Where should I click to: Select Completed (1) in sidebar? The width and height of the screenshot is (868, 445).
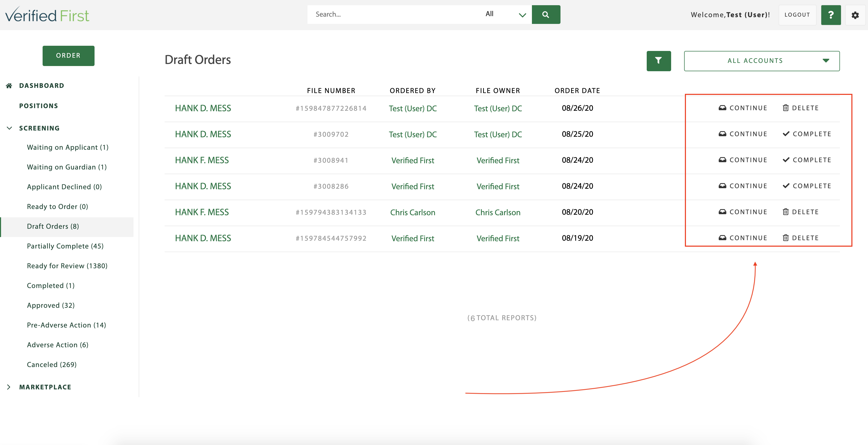51,286
